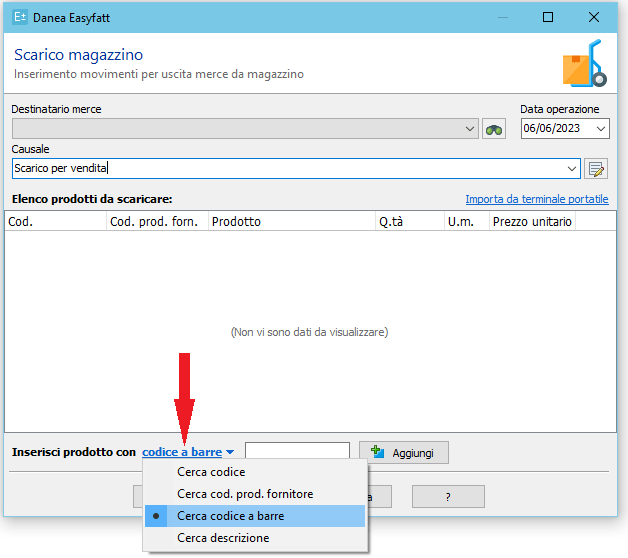This screenshot has width=628, height=558.
Task: Minimize the Danea Easyfatt window
Action: pos(502,17)
